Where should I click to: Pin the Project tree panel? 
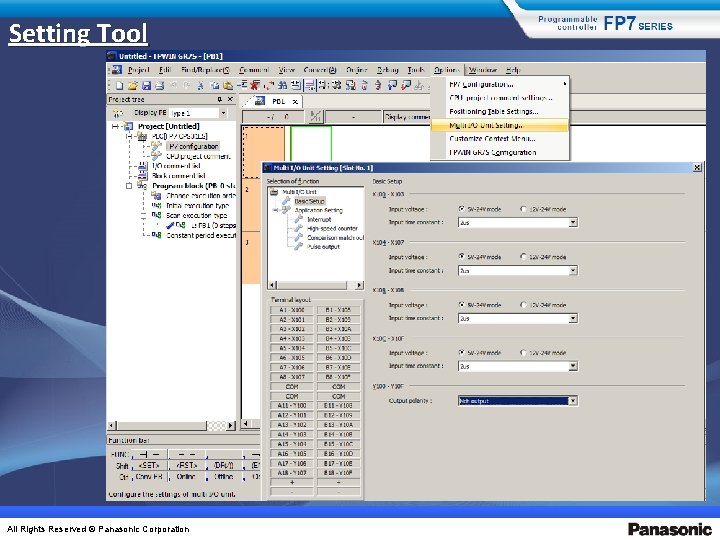tap(220, 99)
